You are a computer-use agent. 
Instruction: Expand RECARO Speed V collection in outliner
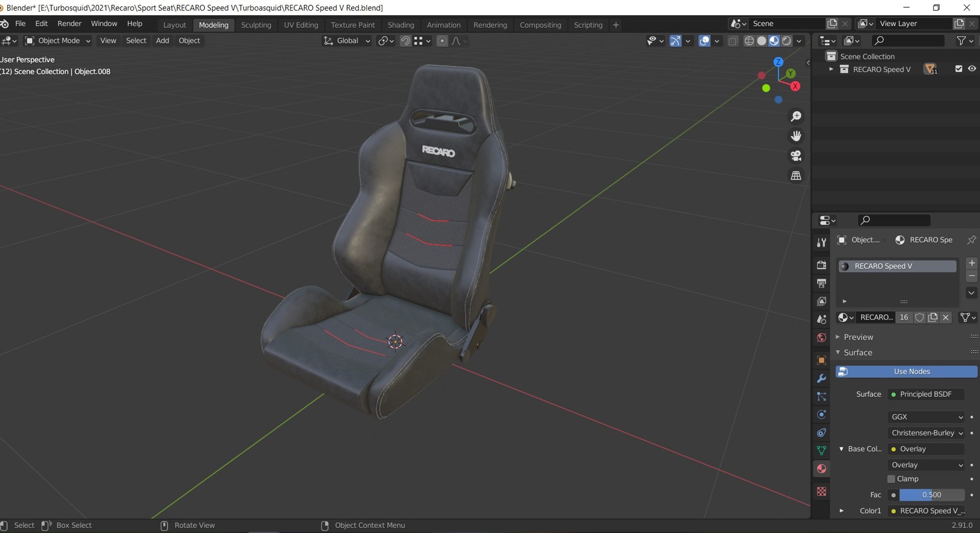(831, 69)
